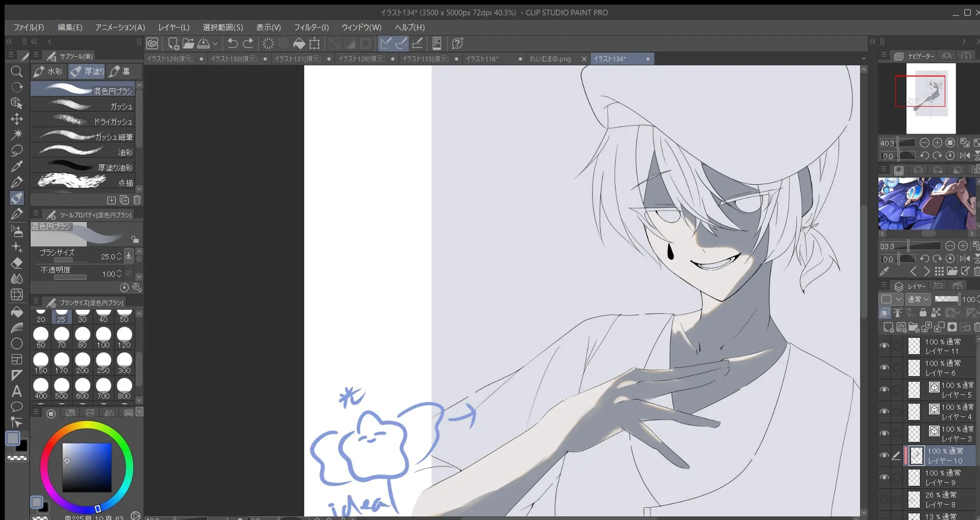Pick the 100 brush size preset

click(x=103, y=338)
